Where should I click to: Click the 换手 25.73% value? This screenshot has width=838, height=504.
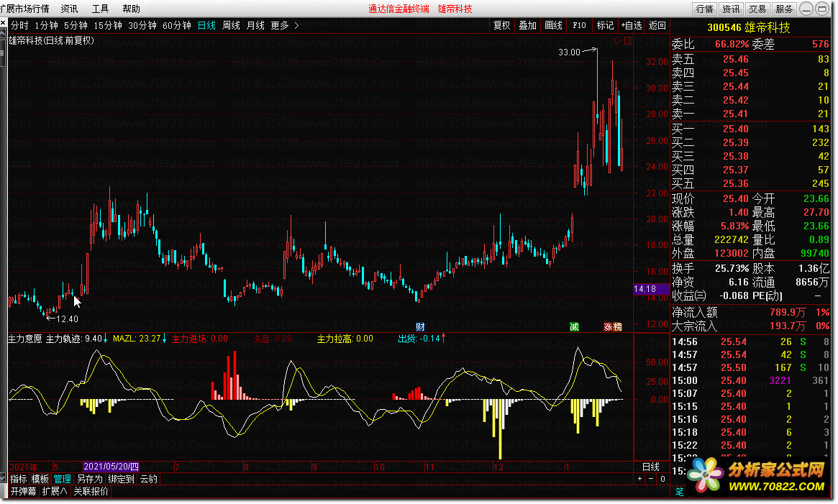(731, 268)
